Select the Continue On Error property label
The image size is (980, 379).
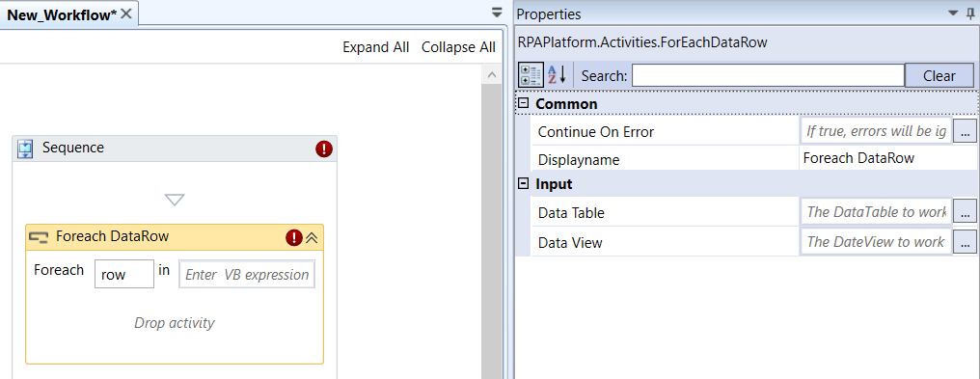[x=596, y=132]
